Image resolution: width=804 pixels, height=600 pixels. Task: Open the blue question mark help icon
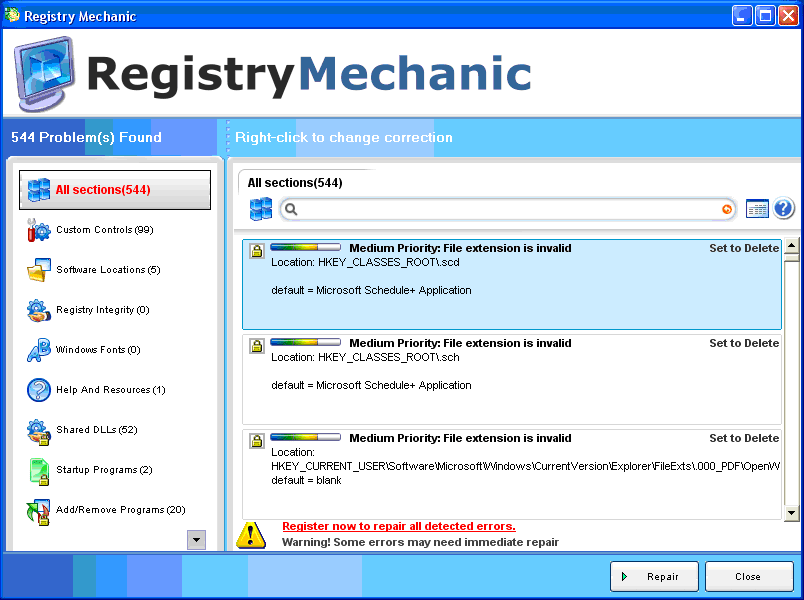[783, 209]
